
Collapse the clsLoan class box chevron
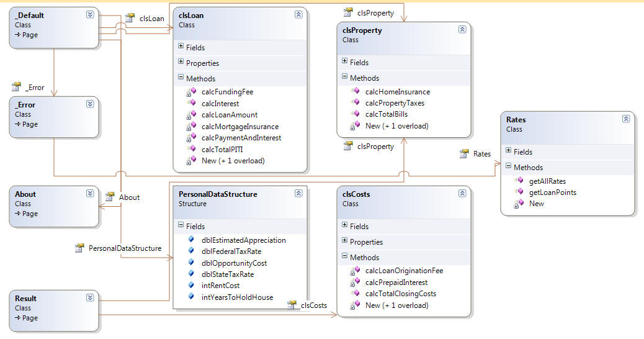click(298, 14)
